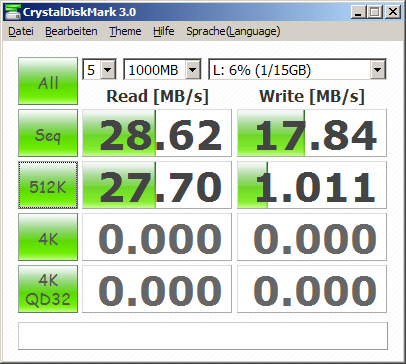Click the empty comment field at bottom

point(203,336)
